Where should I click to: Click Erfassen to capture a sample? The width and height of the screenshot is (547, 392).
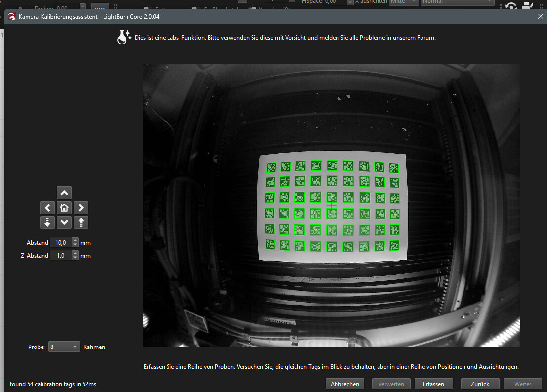[x=433, y=384]
